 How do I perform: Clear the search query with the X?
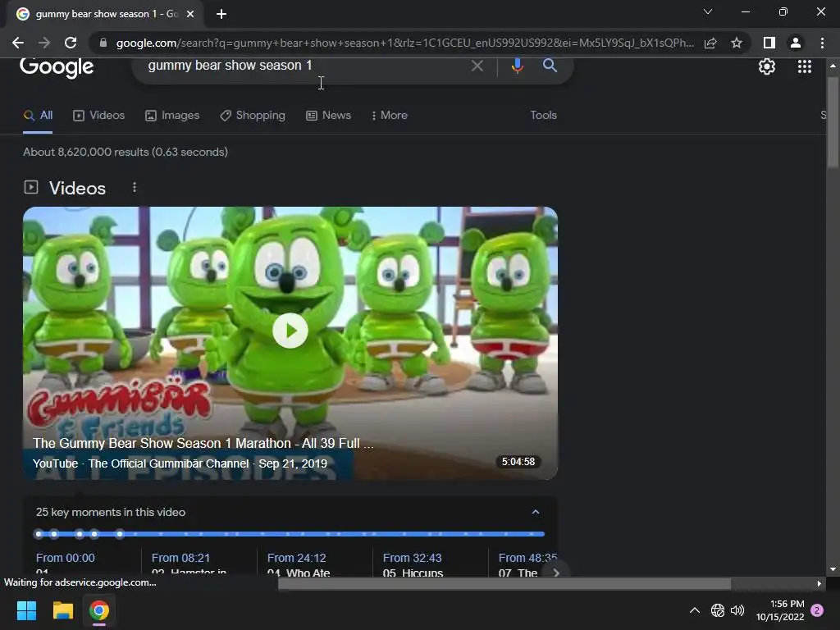click(x=477, y=66)
